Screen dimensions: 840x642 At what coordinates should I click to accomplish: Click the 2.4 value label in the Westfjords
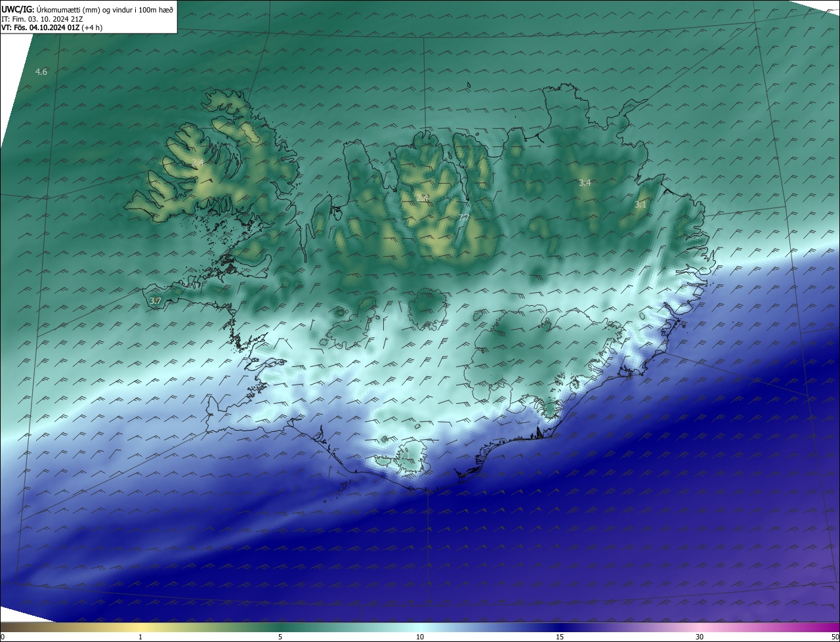point(198,162)
